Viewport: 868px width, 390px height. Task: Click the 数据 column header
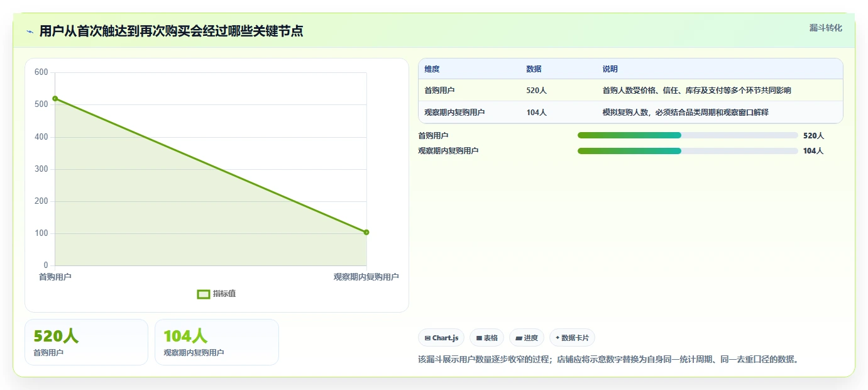coord(534,69)
